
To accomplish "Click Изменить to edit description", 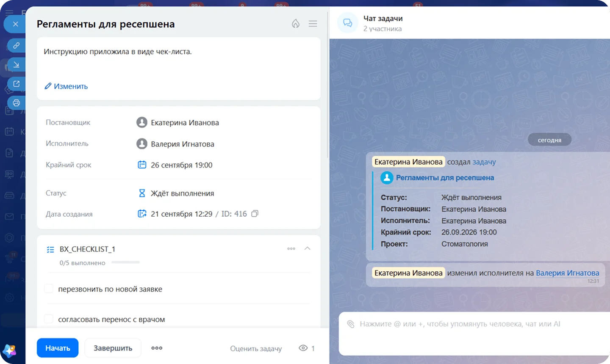I will click(x=67, y=86).
